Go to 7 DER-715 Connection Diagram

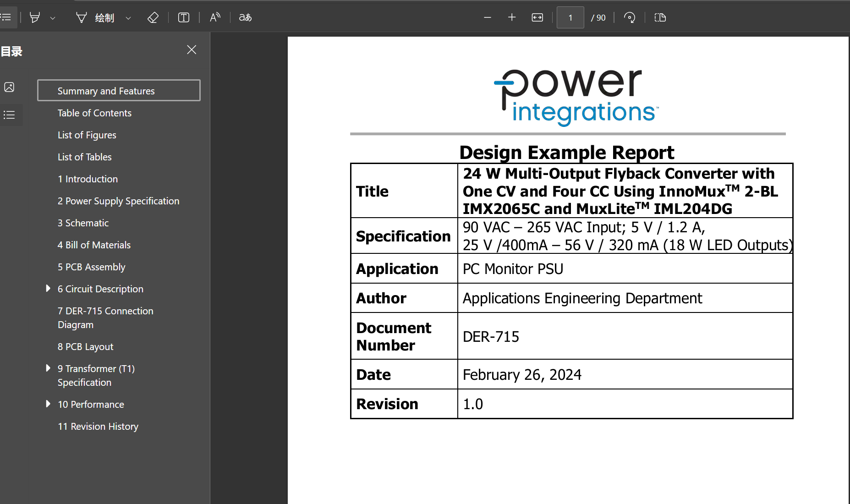105,318
